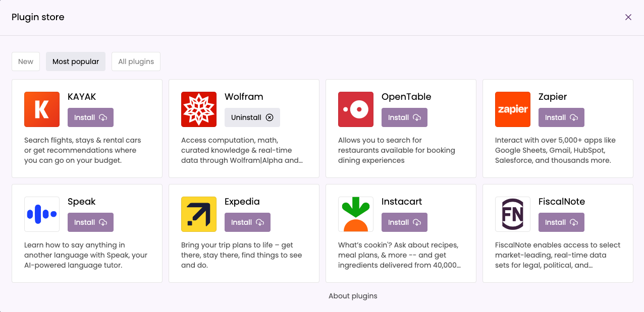
Task: Select the Most popular tab
Action: 76,61
